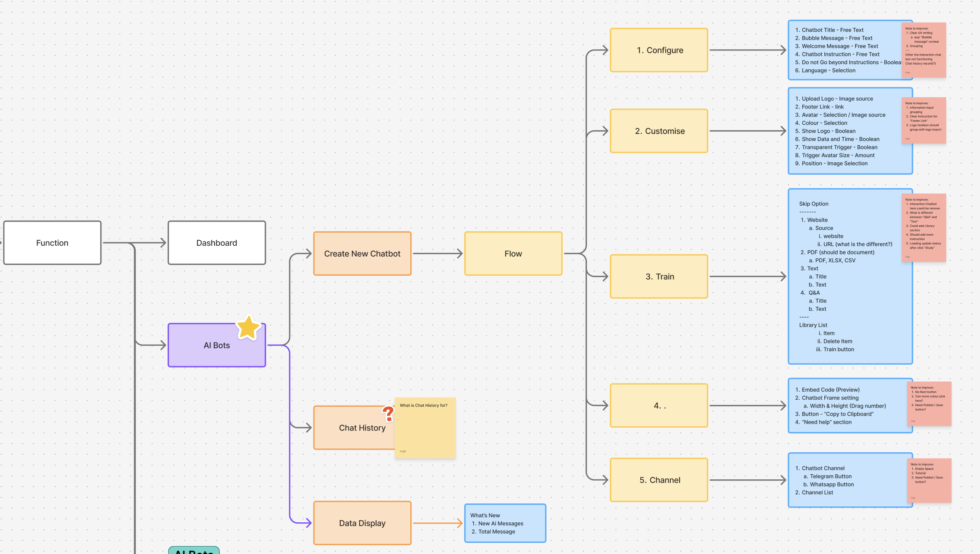Click the 'Total Message' line
The height and width of the screenshot is (554, 980).
pyautogui.click(x=493, y=531)
